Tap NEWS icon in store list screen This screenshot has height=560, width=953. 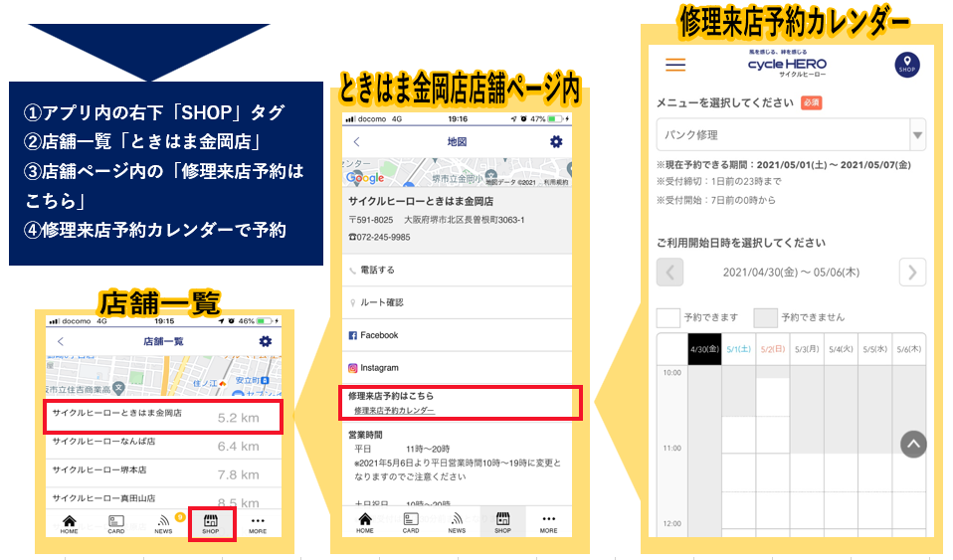[x=163, y=524]
